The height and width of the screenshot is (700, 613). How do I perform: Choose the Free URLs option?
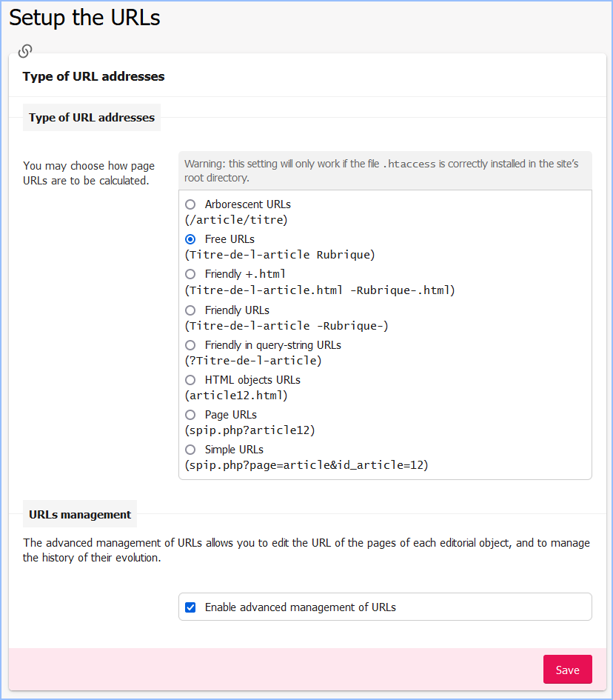coord(190,239)
